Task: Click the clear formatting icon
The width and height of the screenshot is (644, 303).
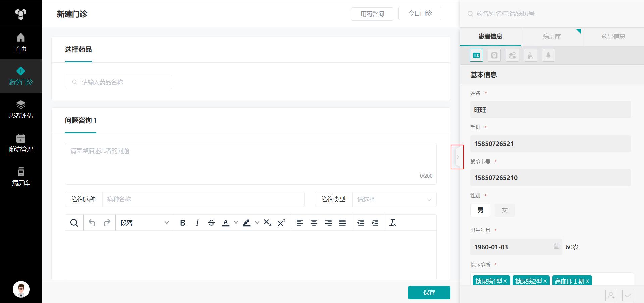Action: click(x=392, y=223)
